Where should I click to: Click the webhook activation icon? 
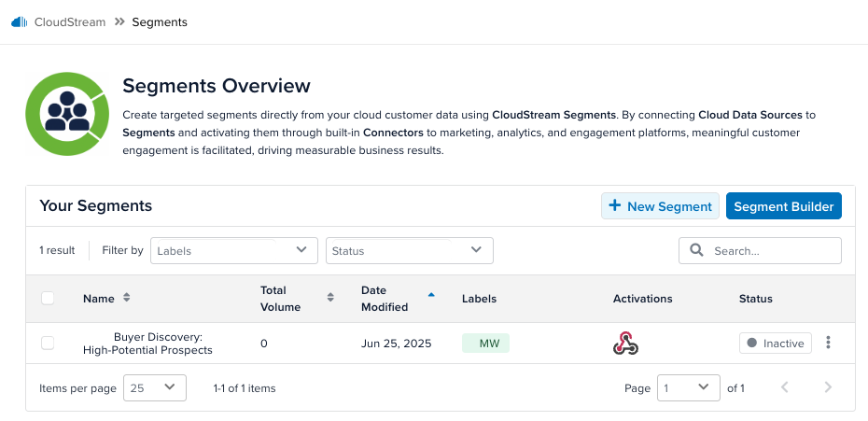pyautogui.click(x=625, y=343)
